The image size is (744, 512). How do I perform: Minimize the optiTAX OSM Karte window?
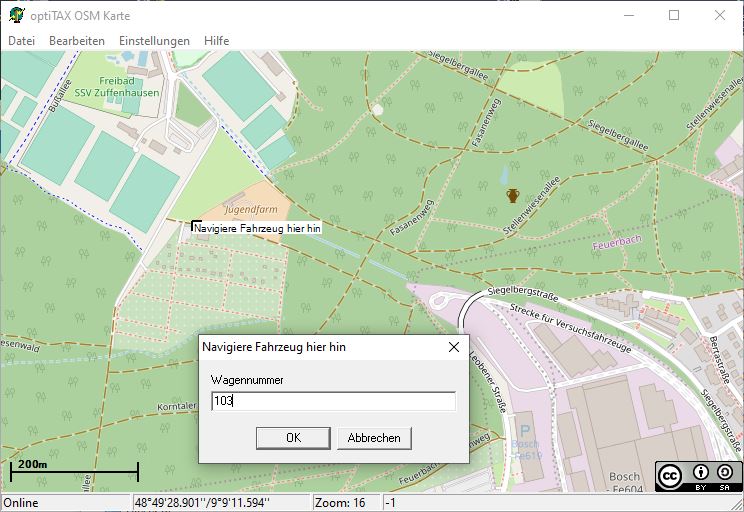click(629, 15)
